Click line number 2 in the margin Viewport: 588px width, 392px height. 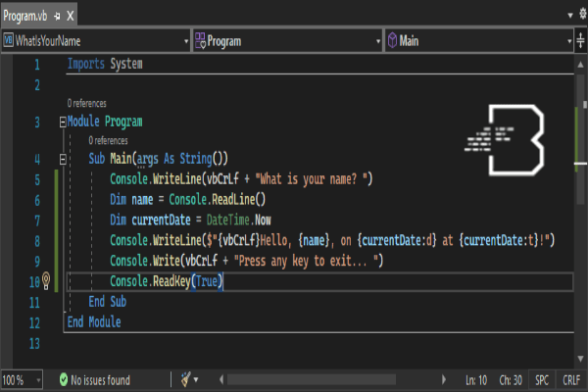(37, 85)
